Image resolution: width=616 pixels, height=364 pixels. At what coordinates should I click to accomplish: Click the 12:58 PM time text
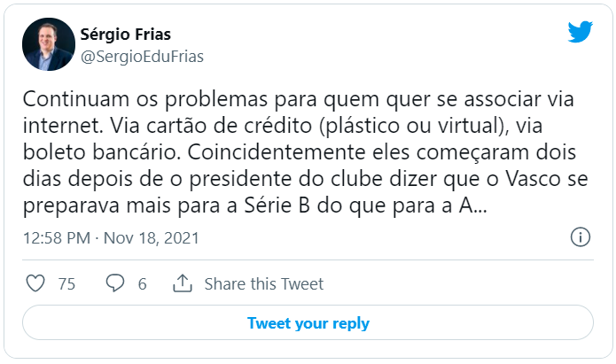(58, 239)
